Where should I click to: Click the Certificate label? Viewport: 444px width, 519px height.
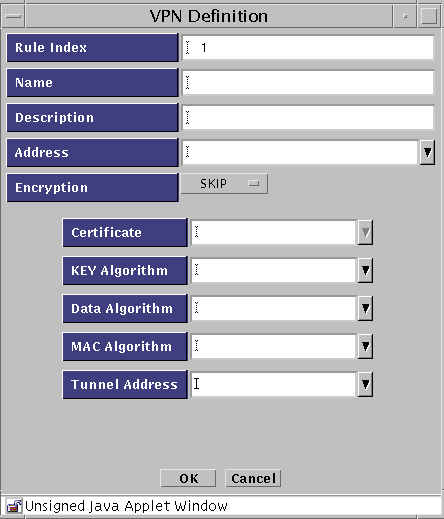click(125, 232)
